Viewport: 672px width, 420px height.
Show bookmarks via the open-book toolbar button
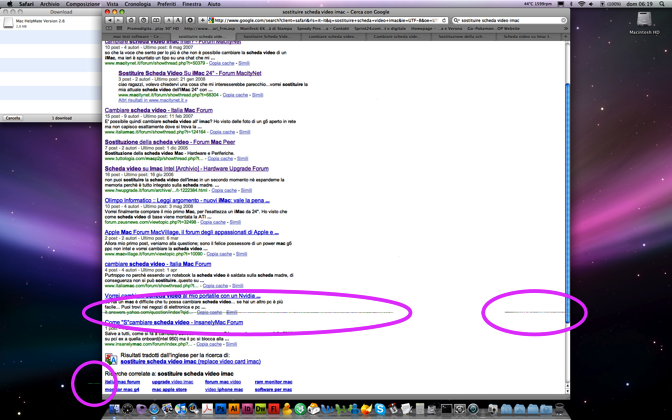point(156,20)
